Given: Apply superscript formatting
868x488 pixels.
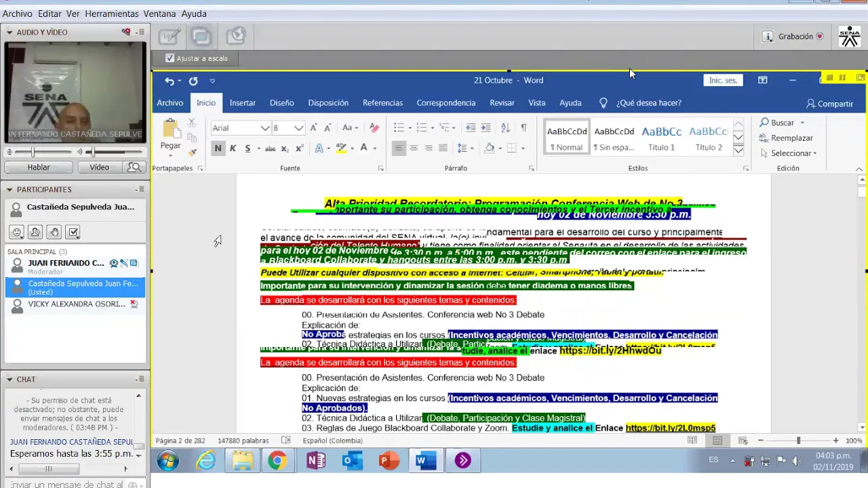Looking at the screenshot, I should pyautogui.click(x=299, y=148).
